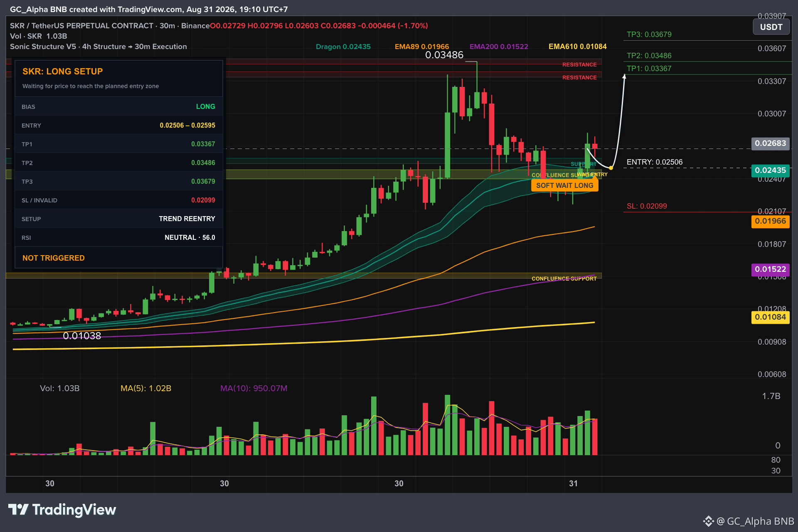This screenshot has height=532, width=798.
Task: Click the 0.03007 price axis tick
Action: coord(772,114)
